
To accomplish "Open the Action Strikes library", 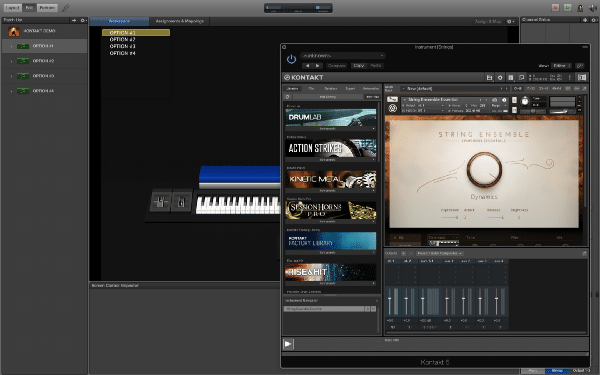I will pos(331,148).
